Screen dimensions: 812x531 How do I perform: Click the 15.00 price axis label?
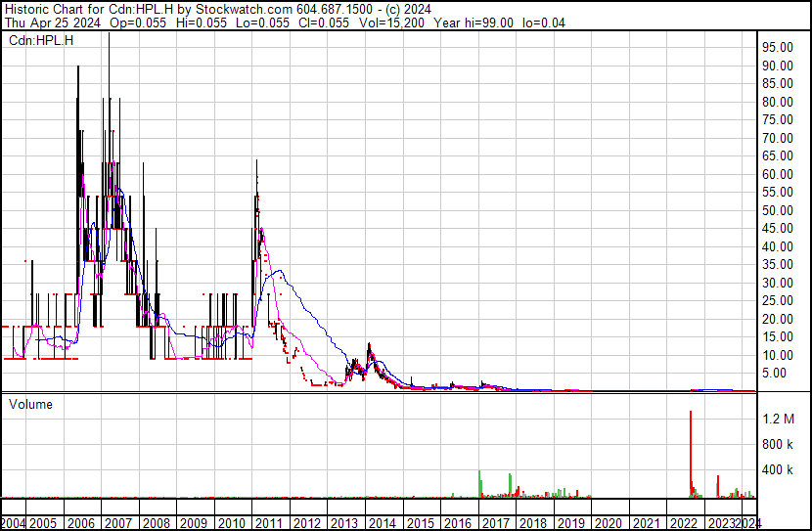[778, 337]
